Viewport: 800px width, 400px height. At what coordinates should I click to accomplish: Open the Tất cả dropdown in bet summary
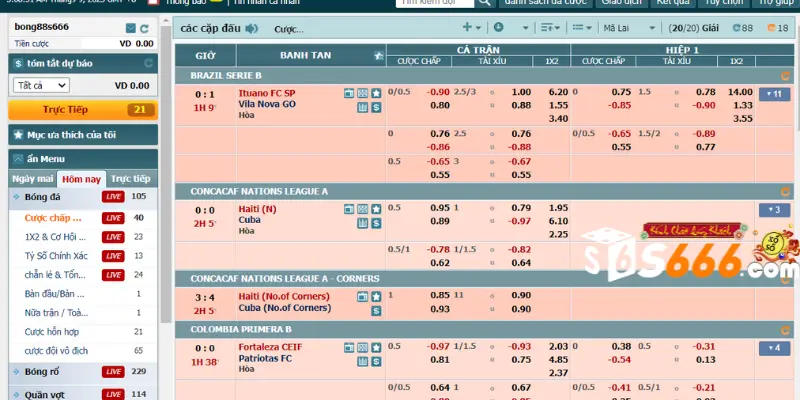(40, 86)
